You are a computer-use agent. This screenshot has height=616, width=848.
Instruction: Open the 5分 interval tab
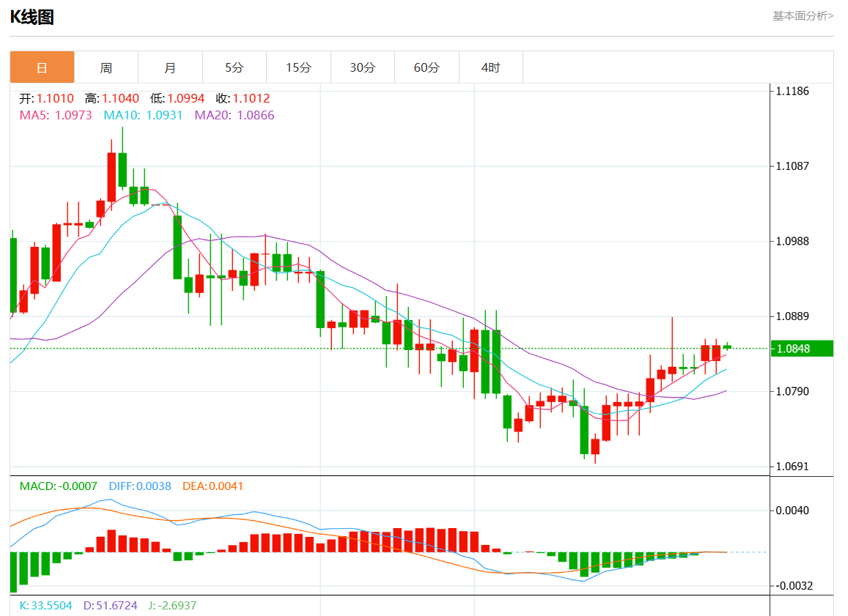coord(235,67)
